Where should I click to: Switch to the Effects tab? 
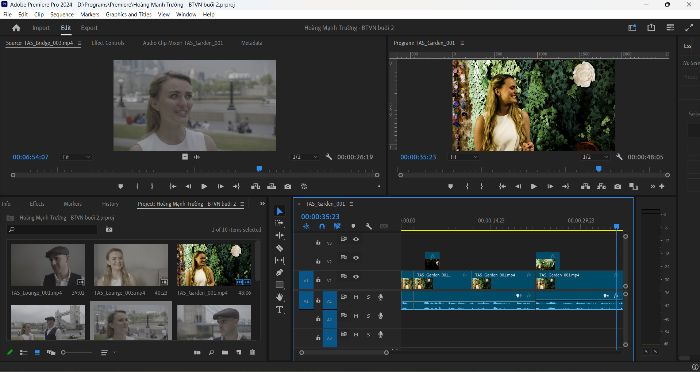click(37, 204)
